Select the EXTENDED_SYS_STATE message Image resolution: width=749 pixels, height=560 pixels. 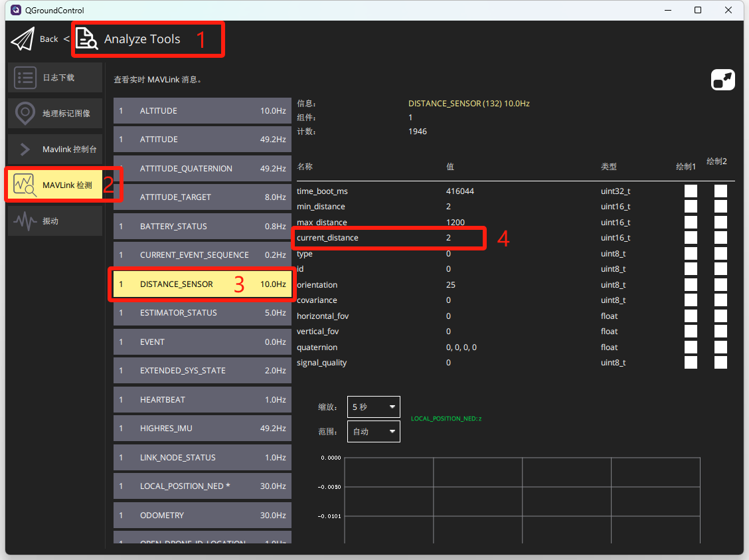coord(202,371)
